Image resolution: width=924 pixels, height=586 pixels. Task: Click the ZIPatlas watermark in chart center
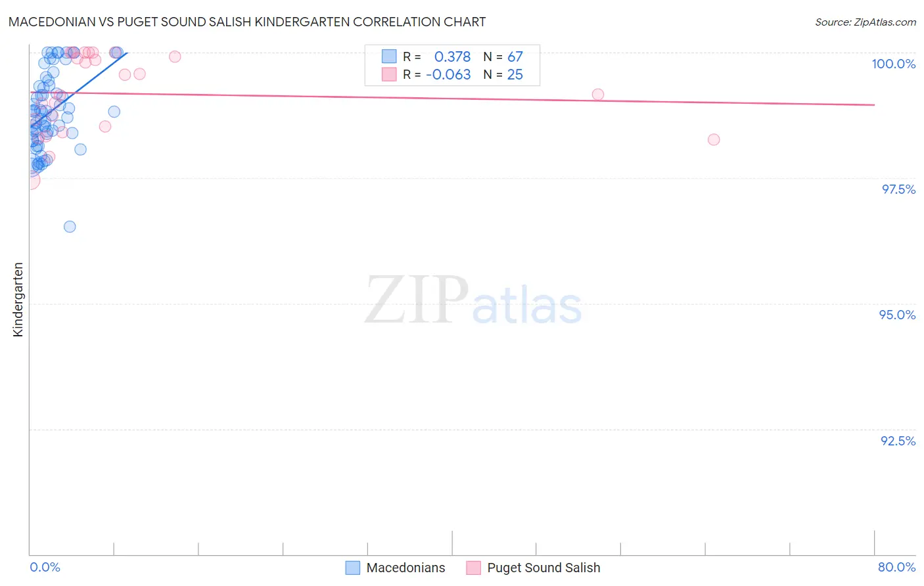coord(473,301)
